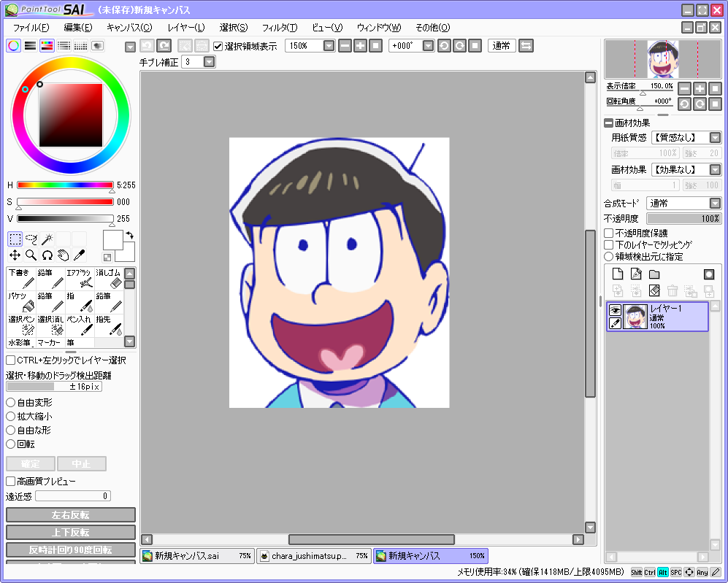Image resolution: width=728 pixels, height=583 pixels.
Task: Choose the 下書き pencil tool
Action: [21, 278]
